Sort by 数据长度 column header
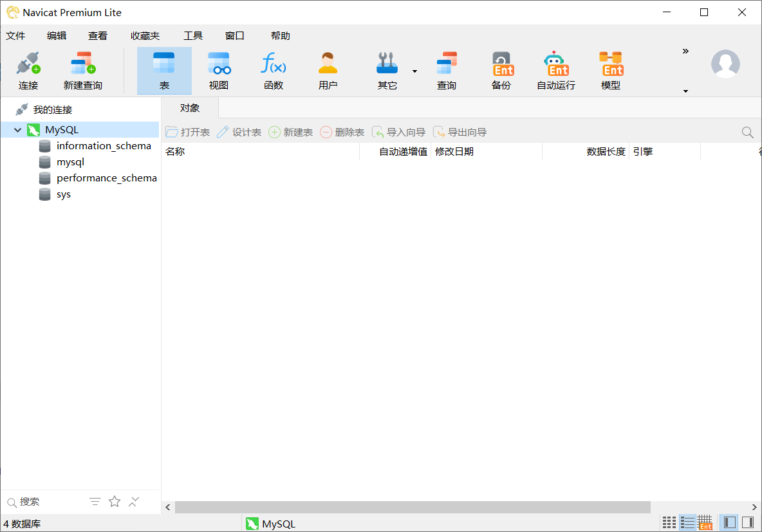 pyautogui.click(x=586, y=152)
